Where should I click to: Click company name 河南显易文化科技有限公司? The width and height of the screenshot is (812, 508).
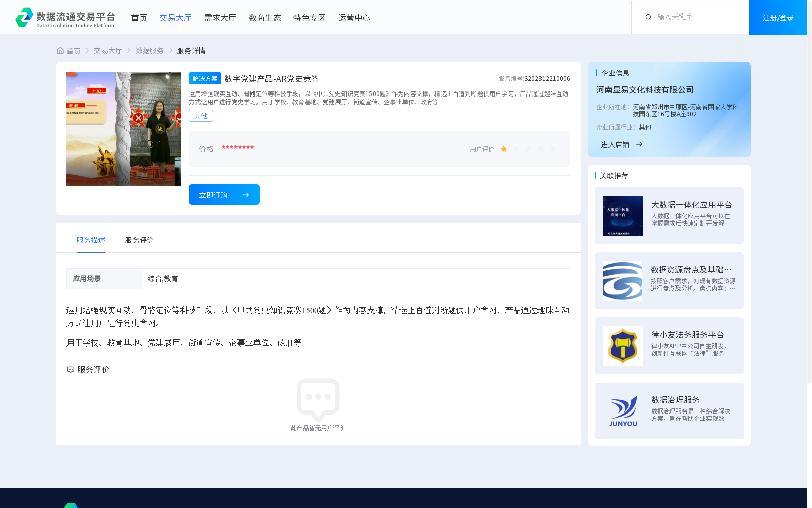tap(645, 90)
